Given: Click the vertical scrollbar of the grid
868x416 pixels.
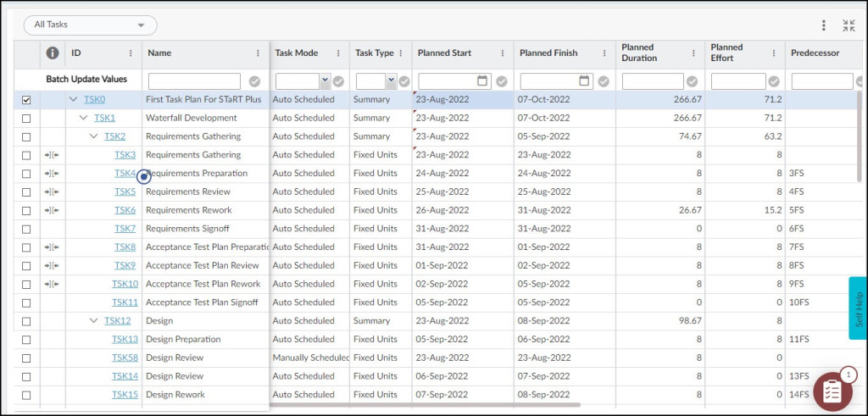Looking at the screenshot, I should click(x=860, y=136).
